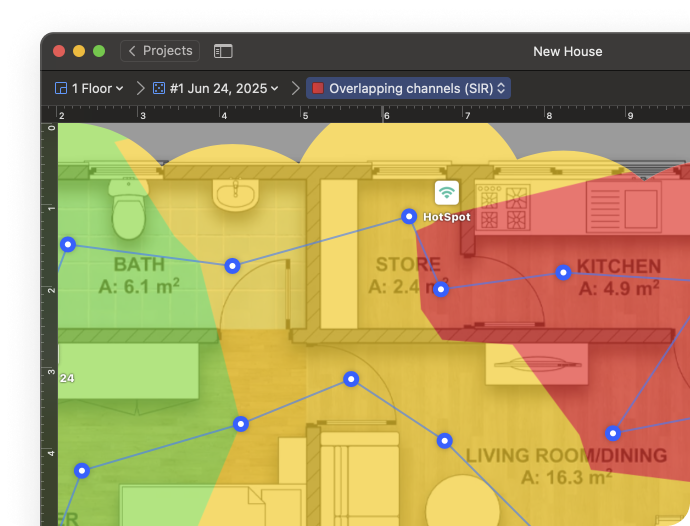Click the HotSpot label

[447, 217]
